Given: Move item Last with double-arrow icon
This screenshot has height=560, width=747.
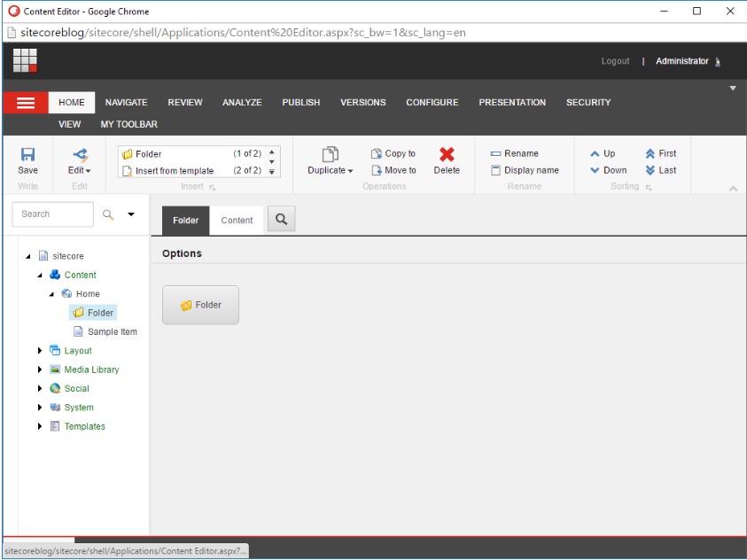Looking at the screenshot, I should [x=650, y=170].
